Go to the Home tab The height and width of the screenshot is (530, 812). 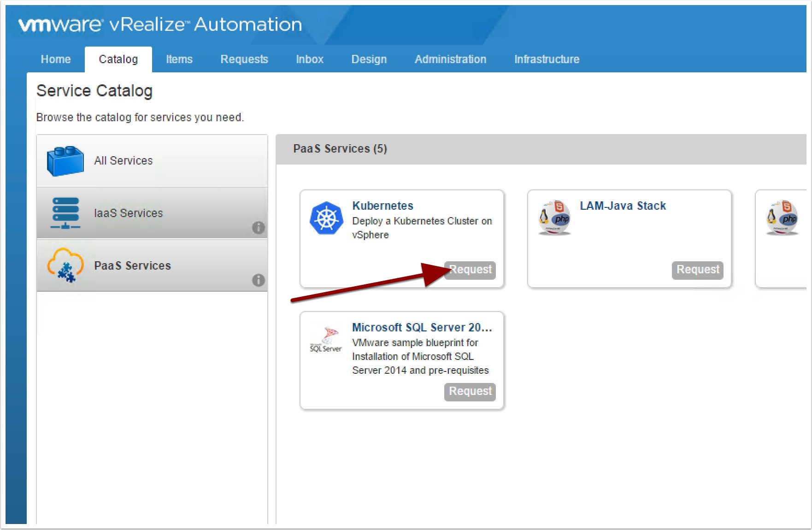coord(56,59)
